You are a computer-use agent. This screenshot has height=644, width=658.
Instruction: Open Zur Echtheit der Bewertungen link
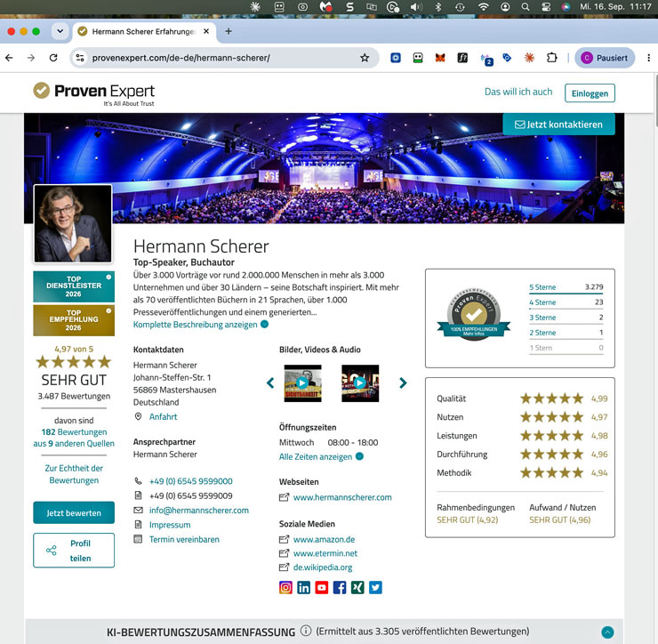tap(74, 474)
